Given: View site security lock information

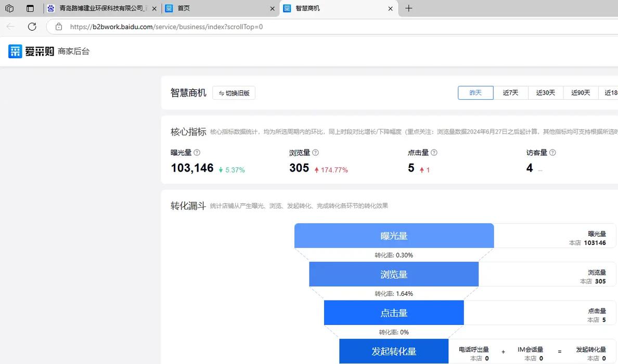Looking at the screenshot, I should click(x=59, y=27).
